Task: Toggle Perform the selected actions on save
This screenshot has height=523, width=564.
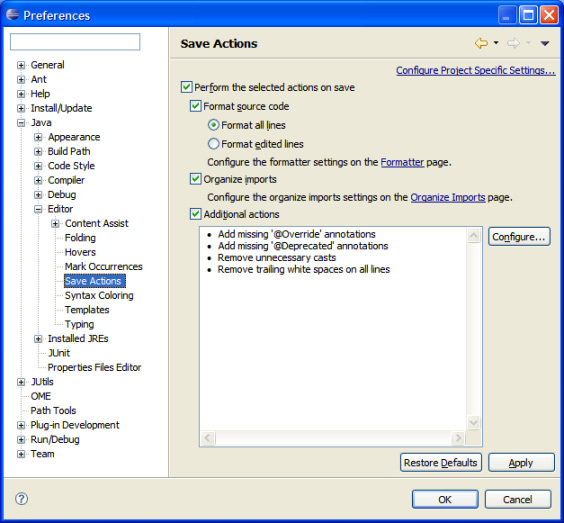Action: click(186, 87)
